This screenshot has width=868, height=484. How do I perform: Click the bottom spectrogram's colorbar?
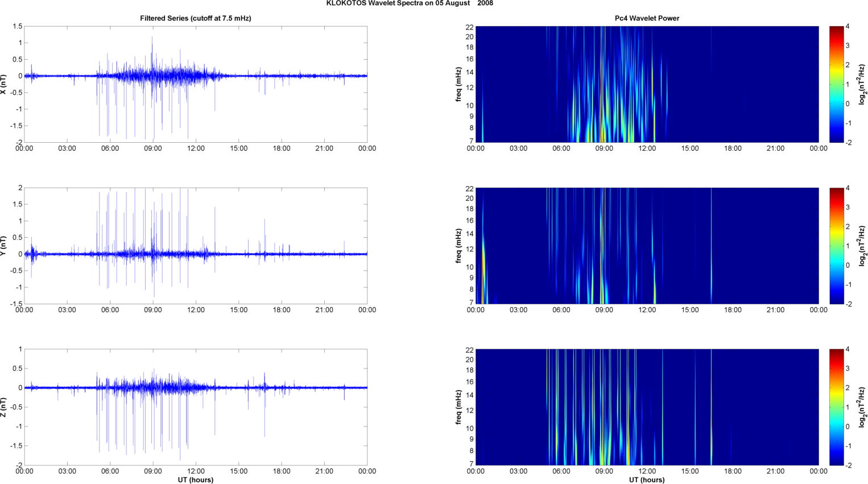click(836, 407)
